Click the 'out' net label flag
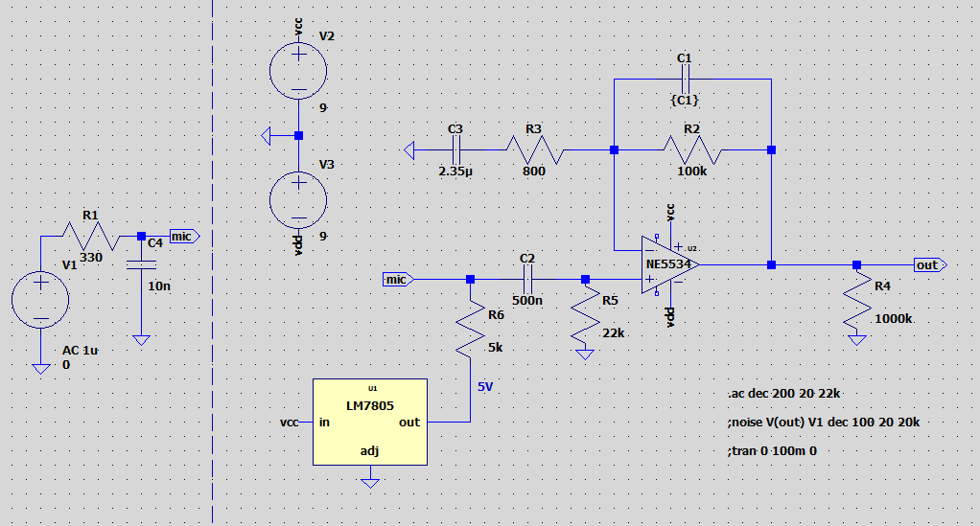980x526 pixels. (928, 264)
